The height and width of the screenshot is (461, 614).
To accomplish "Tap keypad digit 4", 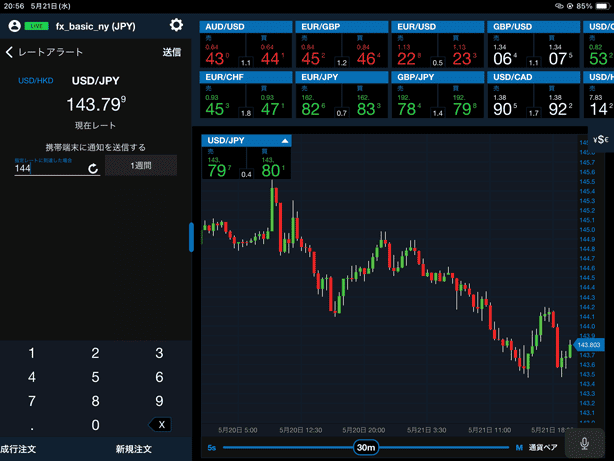I will tap(32, 377).
